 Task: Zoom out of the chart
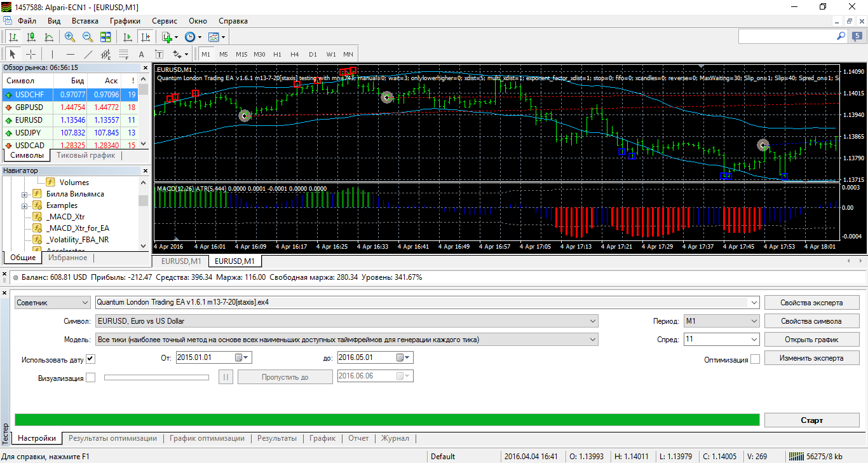(x=88, y=37)
